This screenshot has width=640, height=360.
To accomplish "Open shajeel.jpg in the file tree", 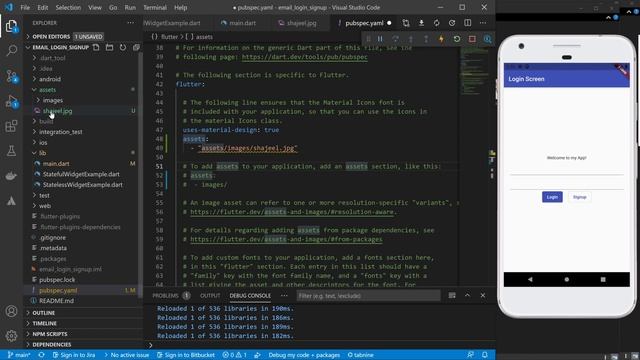I will click(x=58, y=111).
